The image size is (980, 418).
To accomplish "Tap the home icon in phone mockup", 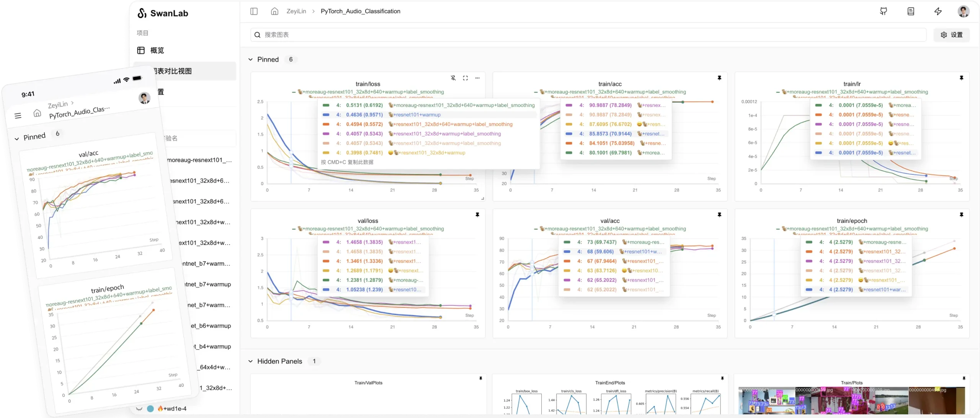I will [37, 113].
